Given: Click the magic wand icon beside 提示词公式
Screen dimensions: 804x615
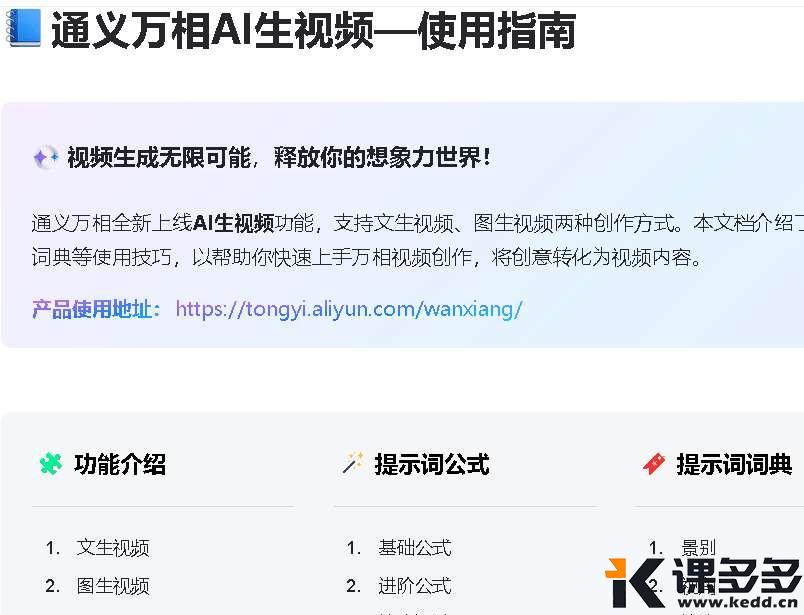Looking at the screenshot, I should [x=351, y=462].
